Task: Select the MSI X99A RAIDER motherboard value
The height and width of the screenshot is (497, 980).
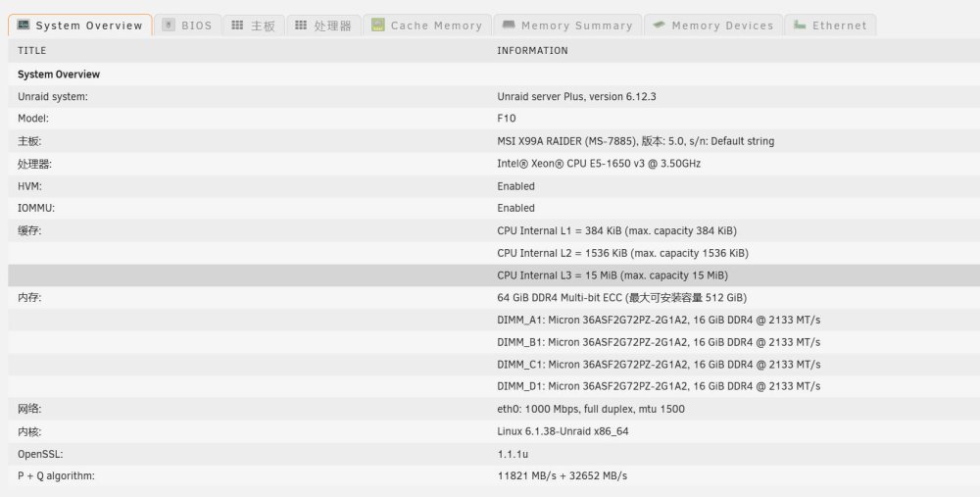Action: coord(636,141)
